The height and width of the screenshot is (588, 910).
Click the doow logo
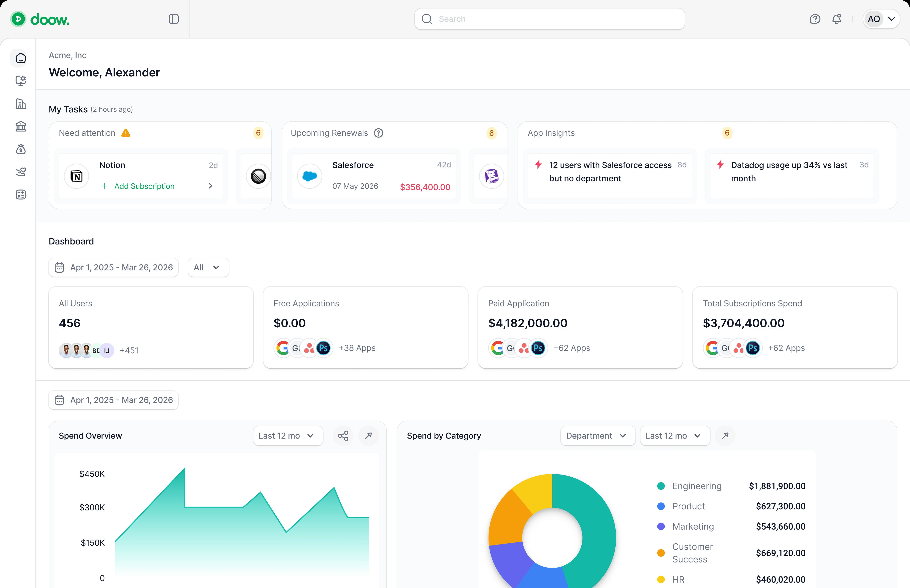(40, 19)
